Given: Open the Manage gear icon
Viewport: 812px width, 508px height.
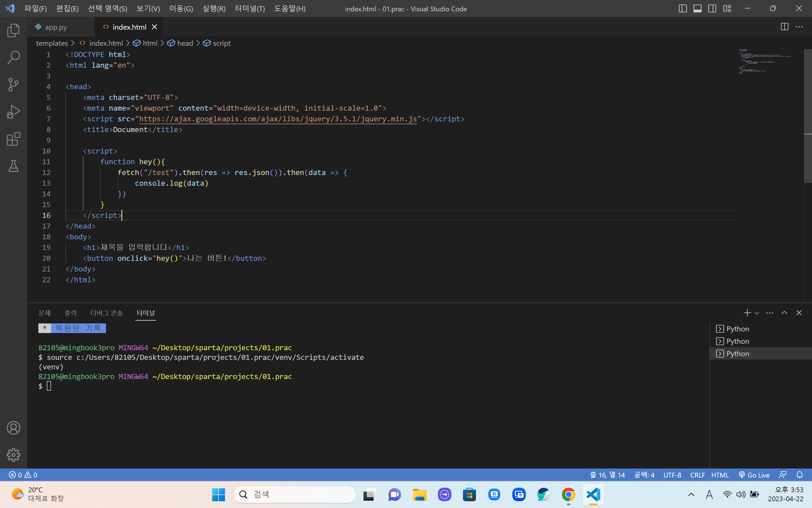Looking at the screenshot, I should click(14, 455).
